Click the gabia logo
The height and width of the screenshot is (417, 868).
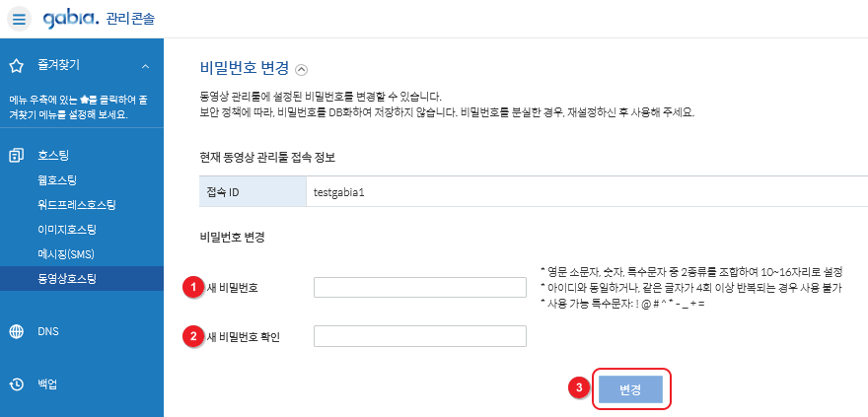[71, 19]
